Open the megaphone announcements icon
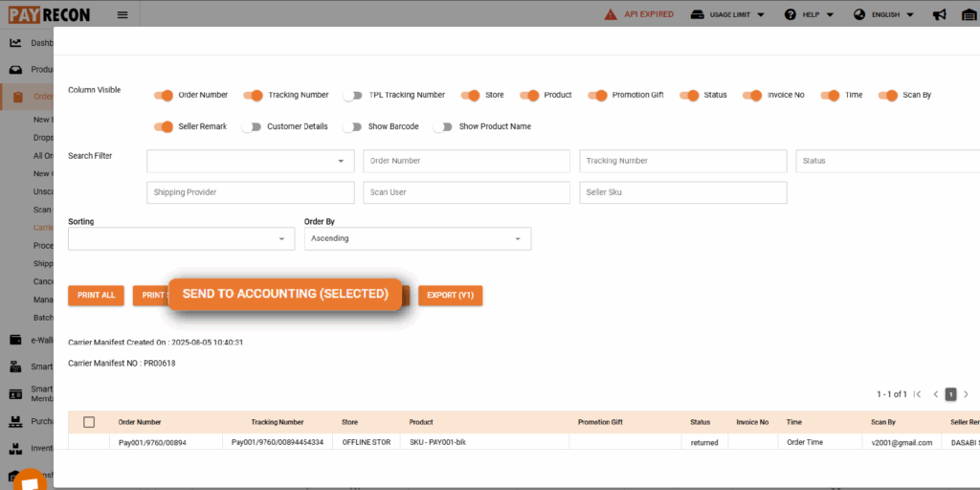Image resolution: width=980 pixels, height=490 pixels. (939, 14)
